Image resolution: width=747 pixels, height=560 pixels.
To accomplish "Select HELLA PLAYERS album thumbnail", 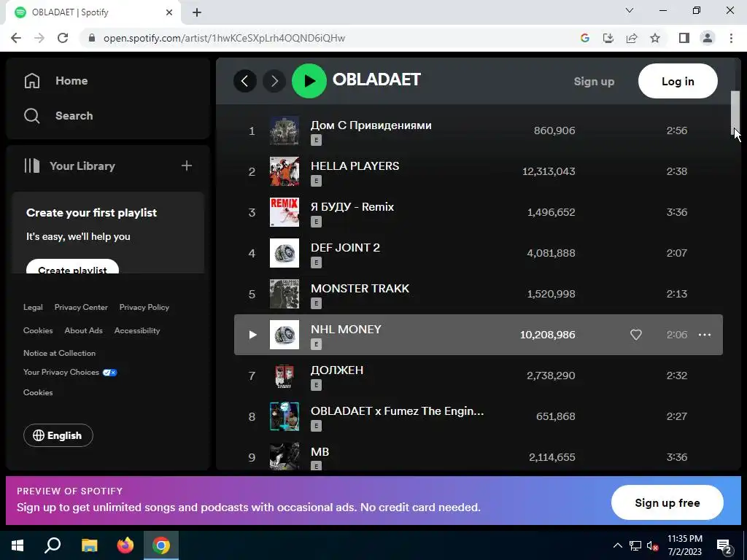I will [285, 171].
